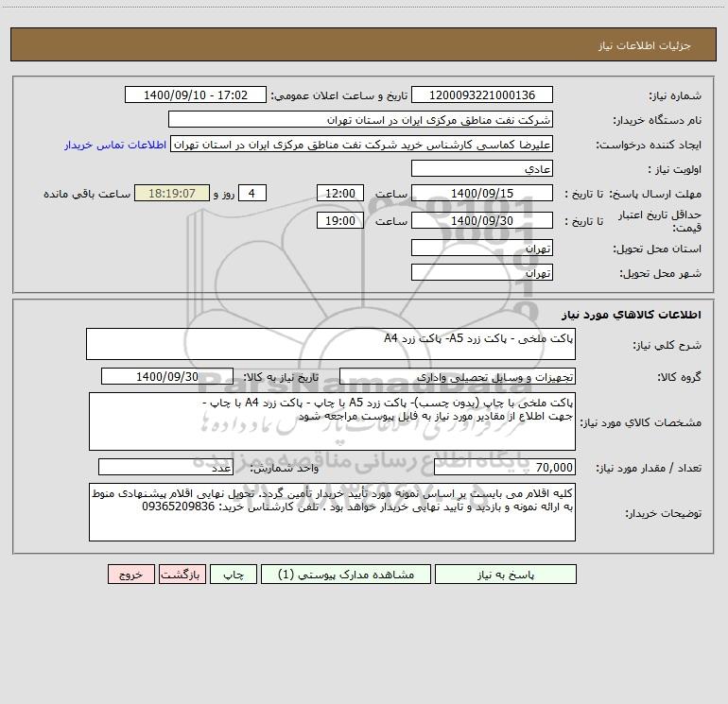This screenshot has width=728, height=704.
Task: Click the استان محل تحویل label
Action: click(657, 249)
